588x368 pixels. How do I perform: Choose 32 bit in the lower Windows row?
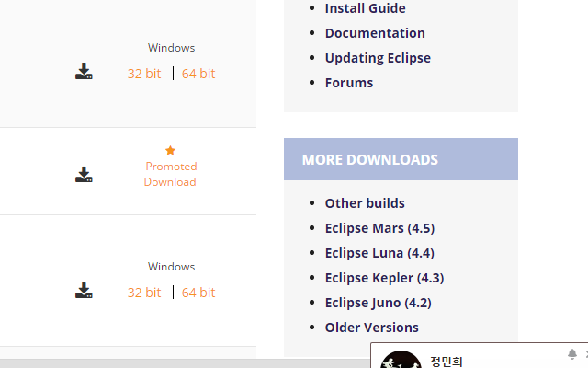(144, 293)
